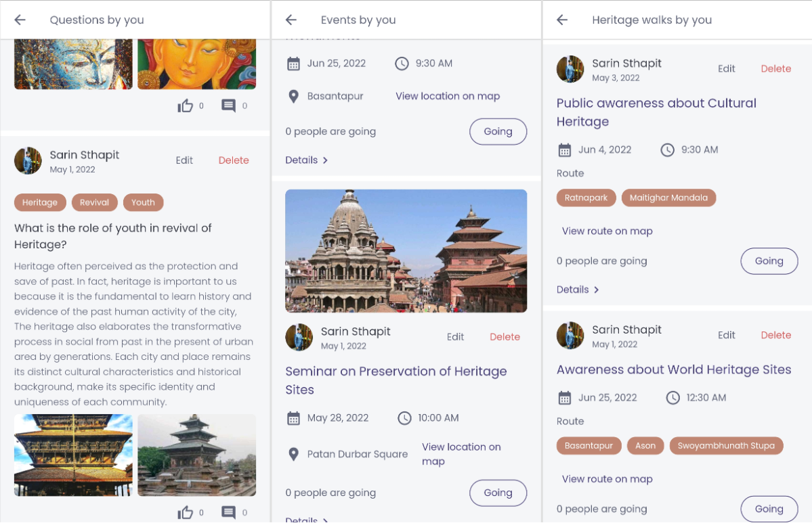Click the location pin beside Patan Durbar Square

(293, 454)
